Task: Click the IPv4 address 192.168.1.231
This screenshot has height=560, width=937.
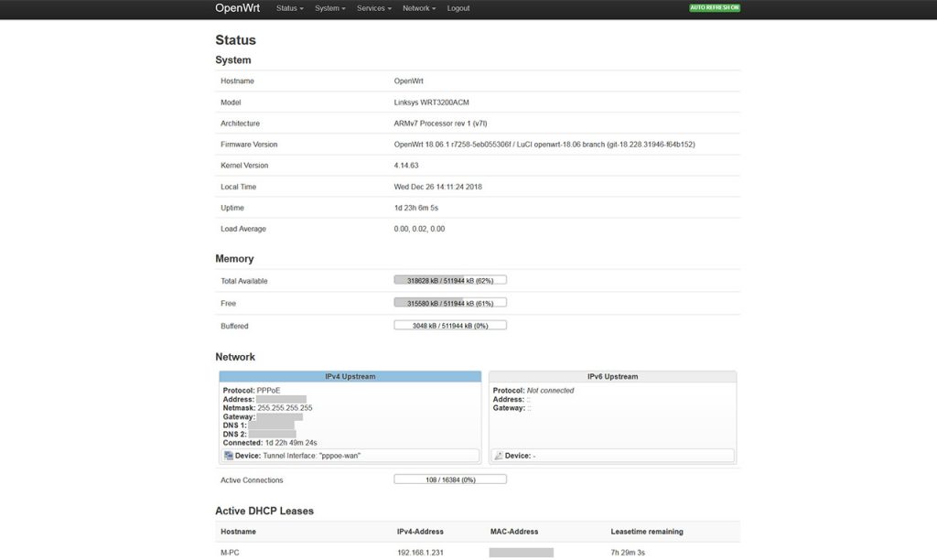Action: (420, 553)
